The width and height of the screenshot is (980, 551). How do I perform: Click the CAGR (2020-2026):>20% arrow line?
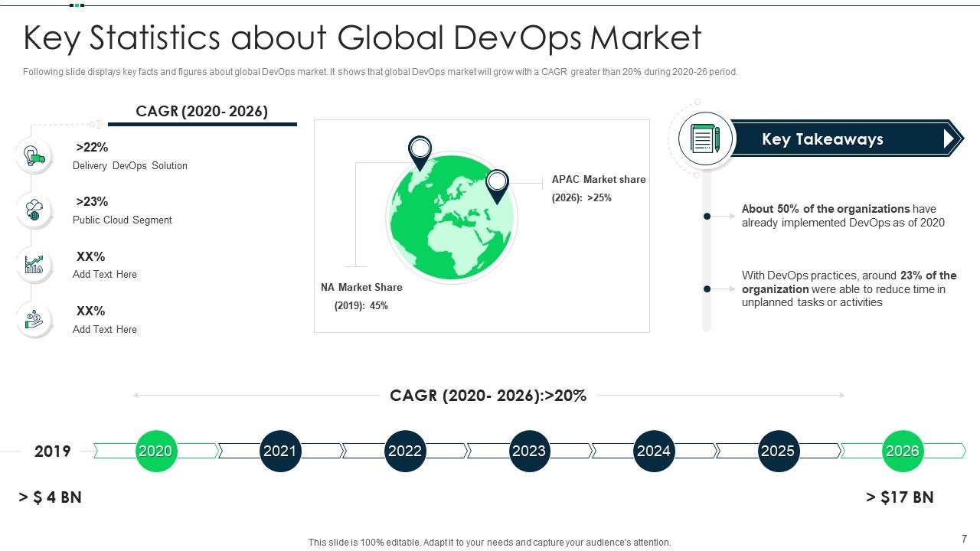coord(488,396)
